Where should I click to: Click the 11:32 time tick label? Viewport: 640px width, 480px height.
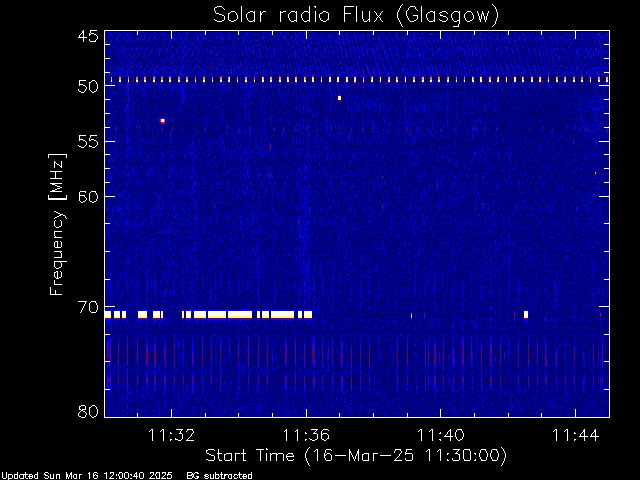171,435
